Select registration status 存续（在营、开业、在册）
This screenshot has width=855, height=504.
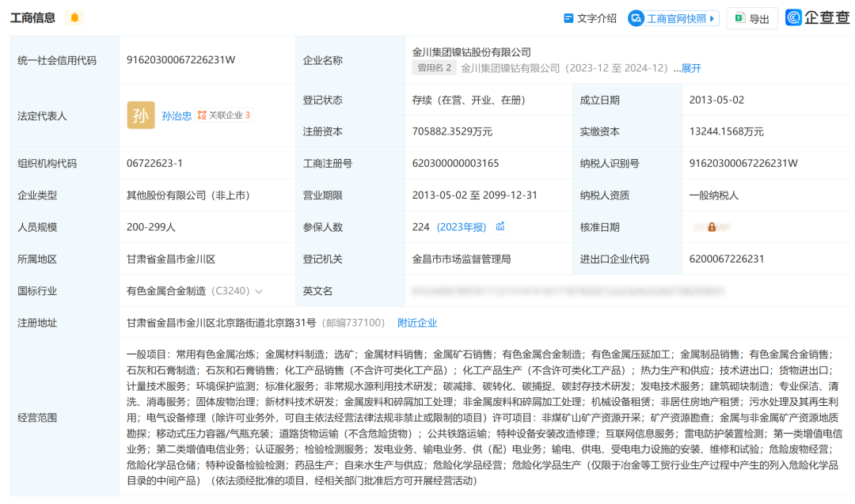pos(469,100)
